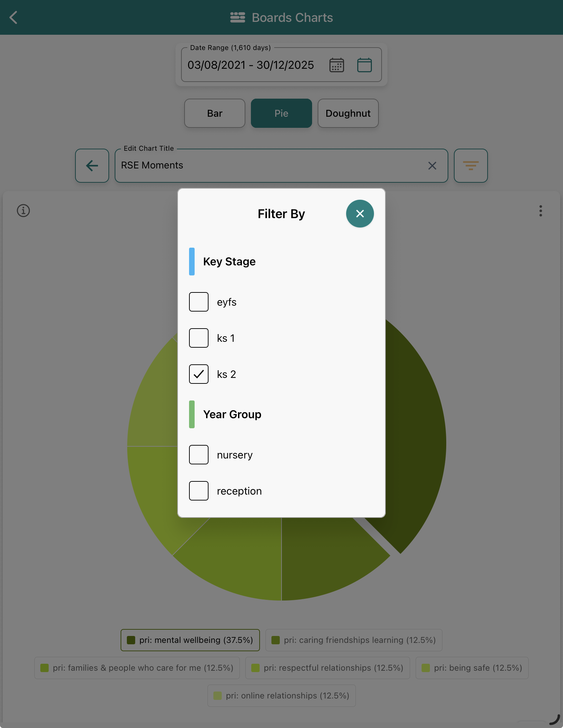Image resolution: width=563 pixels, height=728 pixels.
Task: Switch to the Doughnut chart view
Action: point(348,113)
